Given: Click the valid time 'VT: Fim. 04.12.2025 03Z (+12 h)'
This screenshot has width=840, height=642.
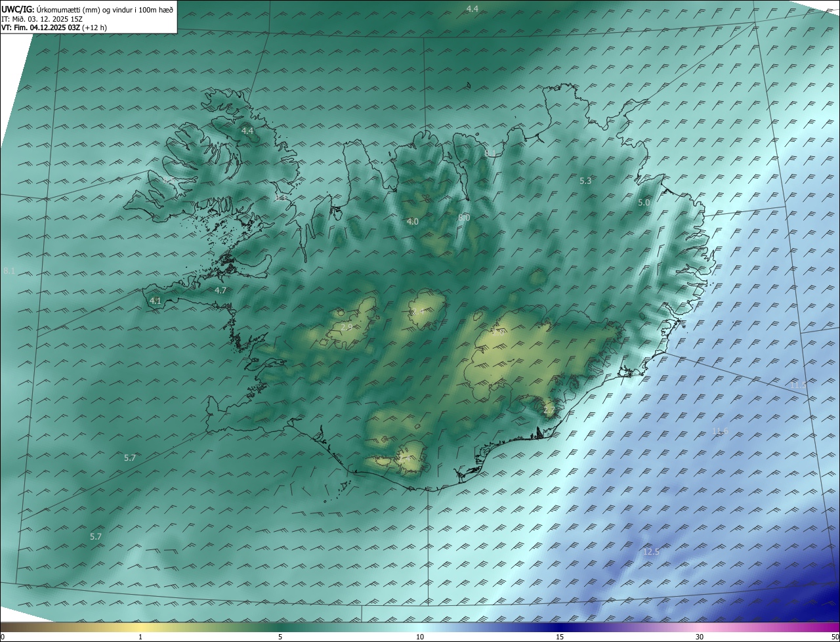Looking at the screenshot, I should [x=54, y=28].
